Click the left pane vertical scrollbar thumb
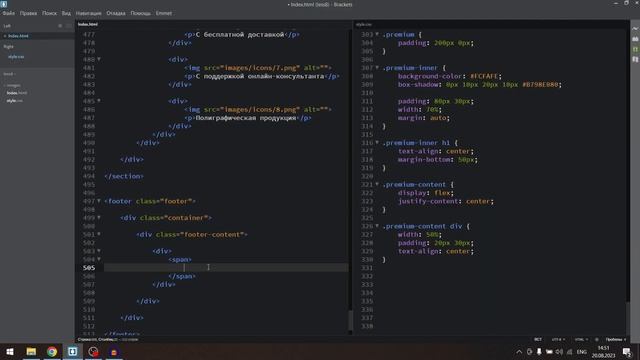The height and width of the screenshot is (360, 640). pos(350,320)
